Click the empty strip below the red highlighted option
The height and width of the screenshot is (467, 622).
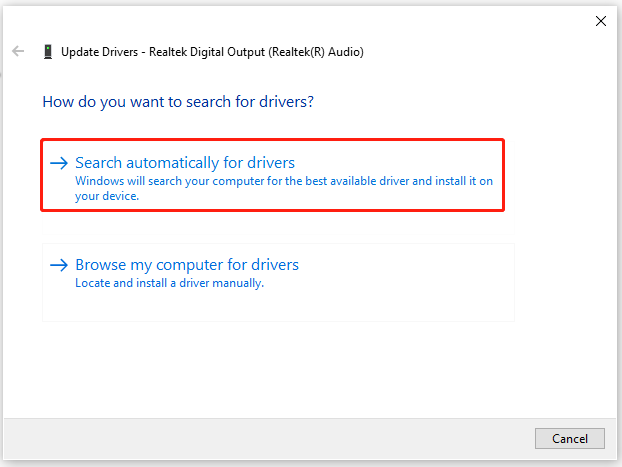[278, 223]
